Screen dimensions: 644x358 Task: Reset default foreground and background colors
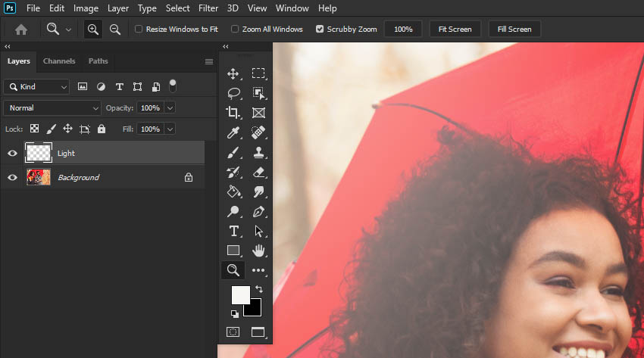click(x=235, y=314)
